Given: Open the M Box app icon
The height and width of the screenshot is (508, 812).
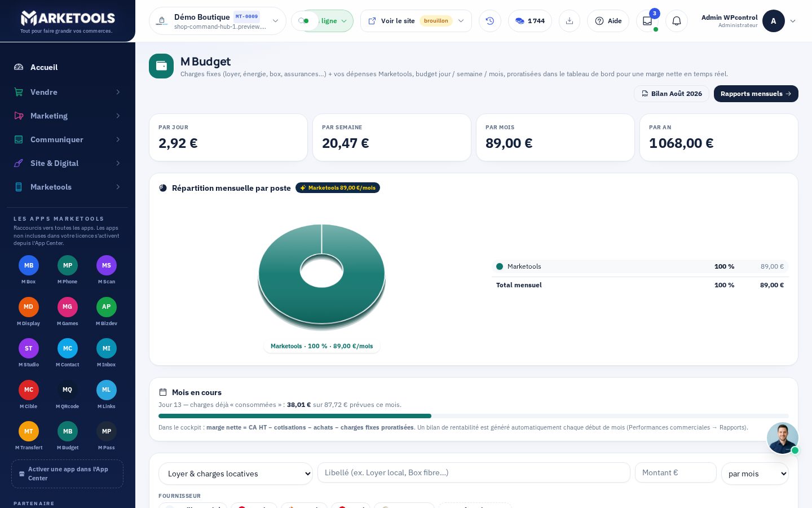Looking at the screenshot, I should (x=29, y=265).
